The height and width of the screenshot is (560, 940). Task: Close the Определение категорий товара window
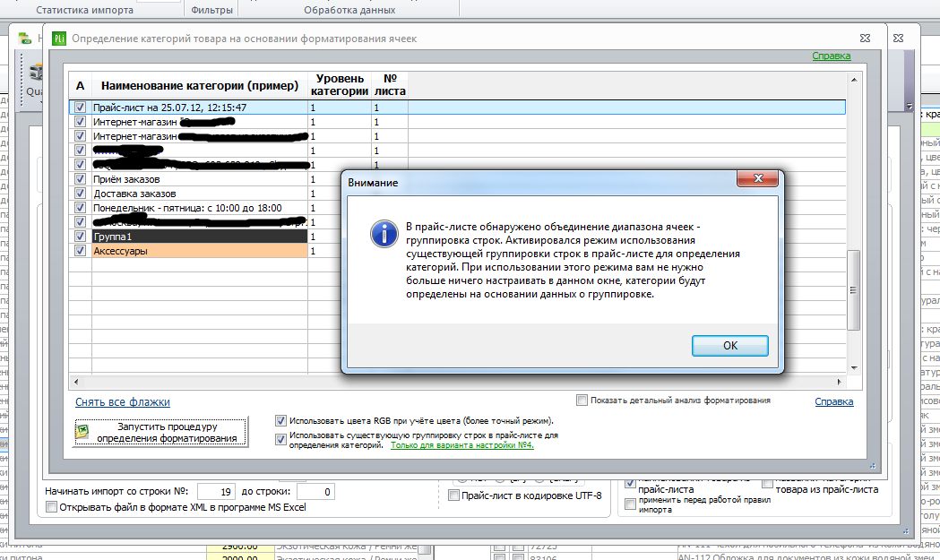(865, 38)
